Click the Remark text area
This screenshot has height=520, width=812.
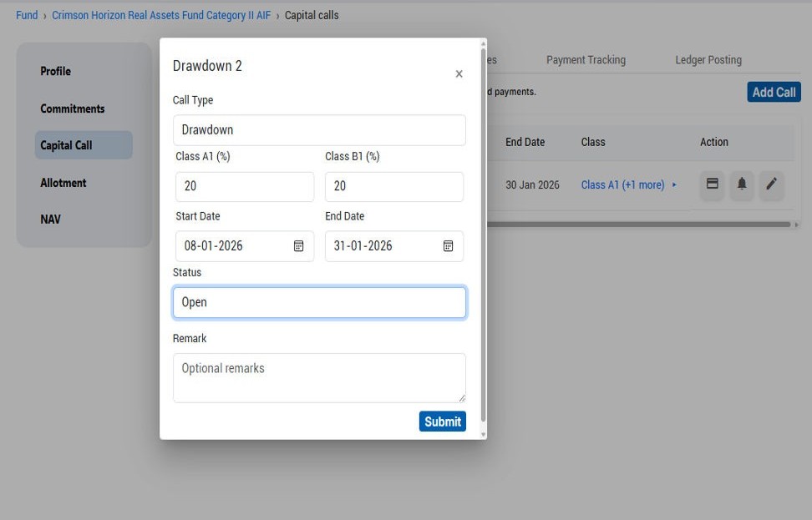[319, 377]
